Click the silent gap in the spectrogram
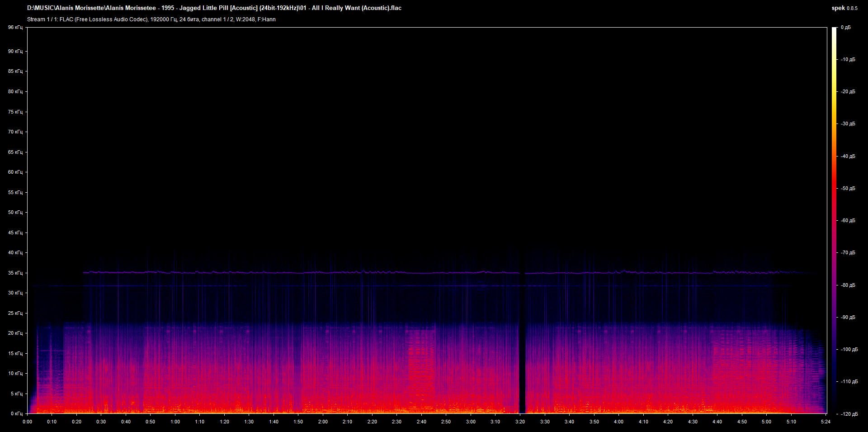 [522, 344]
